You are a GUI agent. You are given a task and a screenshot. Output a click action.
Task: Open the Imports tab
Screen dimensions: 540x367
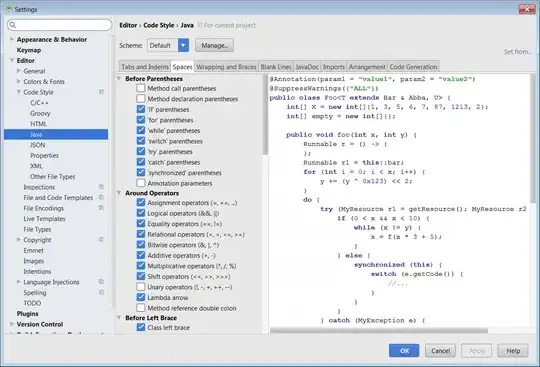click(334, 67)
